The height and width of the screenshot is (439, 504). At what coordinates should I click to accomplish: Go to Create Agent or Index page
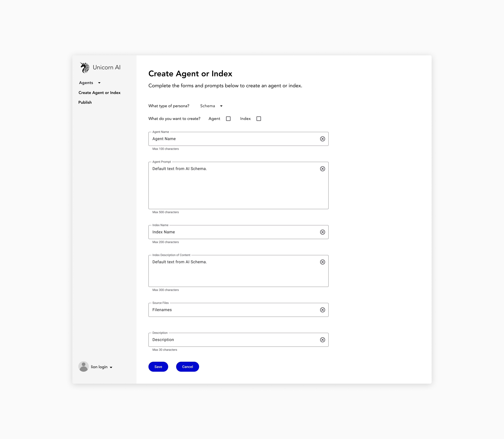99,93
